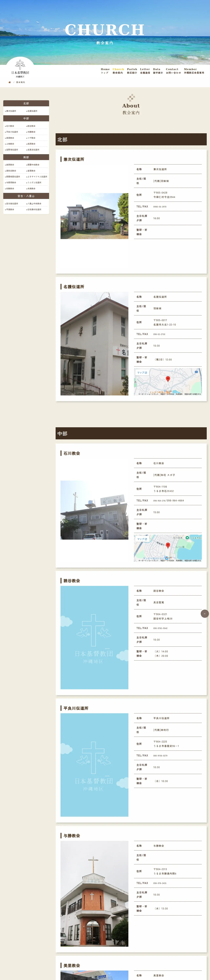This screenshot has width=210, height=980.
Task: Jump to 平真教会 from sidebar
Action: point(10,210)
